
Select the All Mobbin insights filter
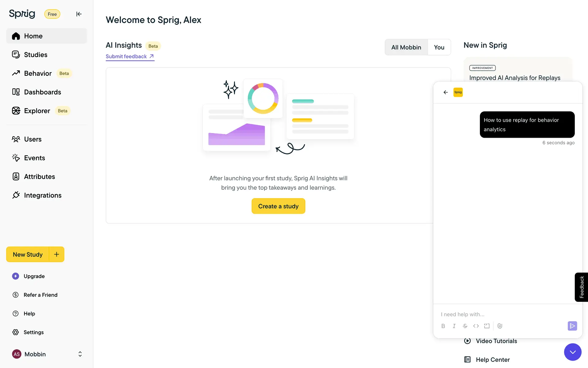pyautogui.click(x=406, y=47)
